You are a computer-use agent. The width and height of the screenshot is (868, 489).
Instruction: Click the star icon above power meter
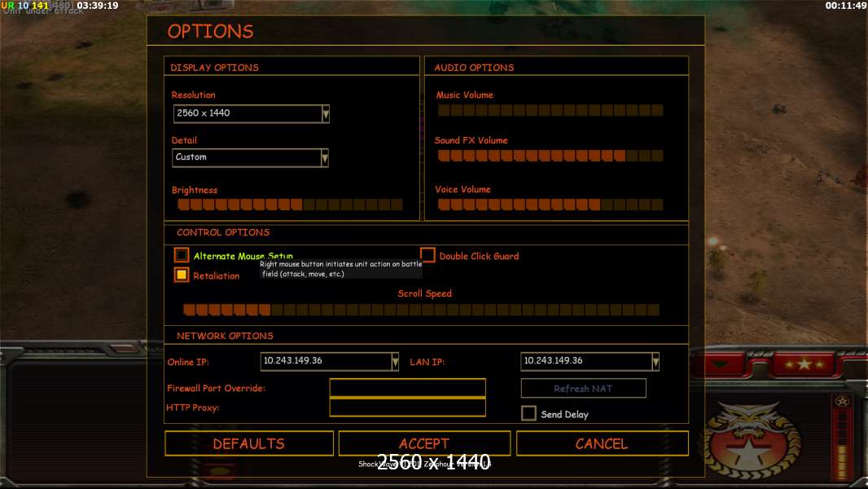(x=842, y=401)
